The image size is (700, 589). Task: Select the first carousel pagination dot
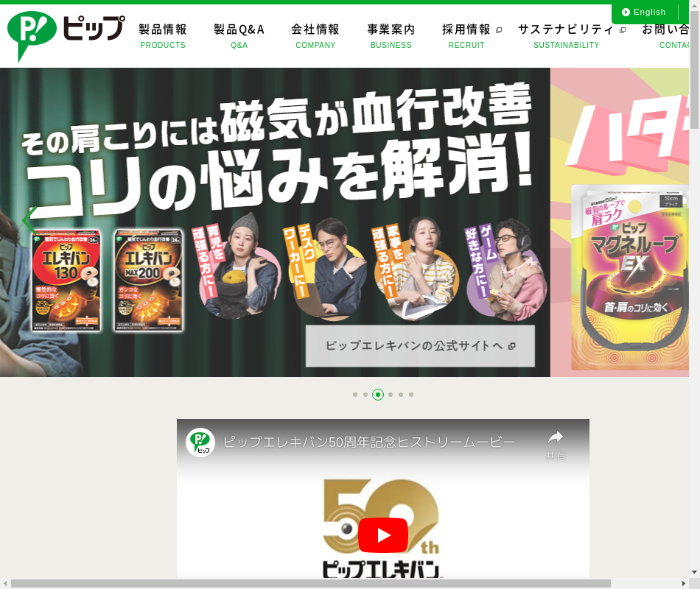[x=355, y=395]
